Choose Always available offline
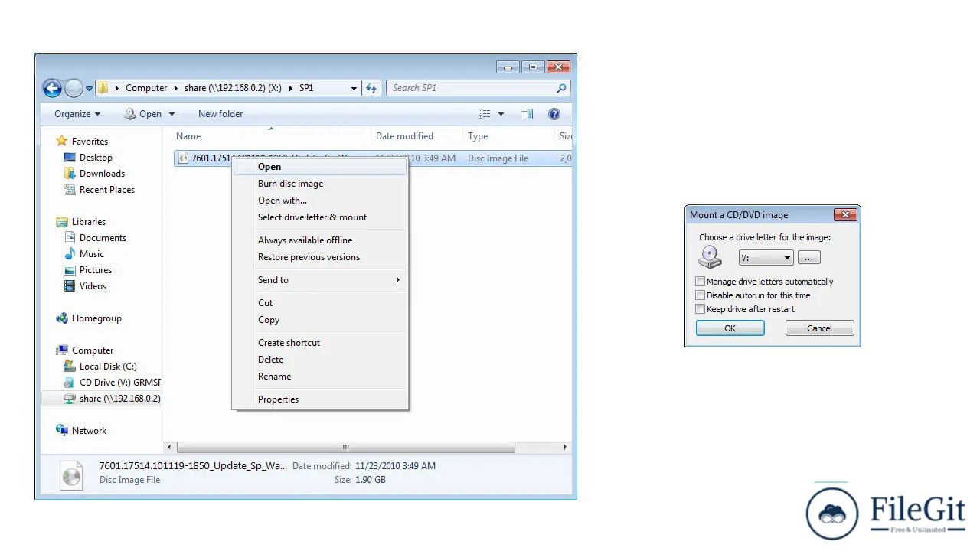The image size is (980, 551). pos(321,240)
